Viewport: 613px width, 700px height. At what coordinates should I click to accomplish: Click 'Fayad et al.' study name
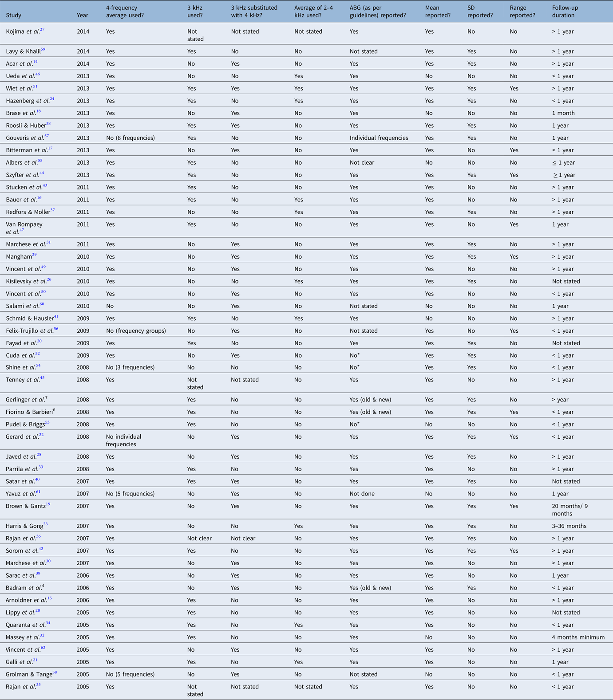tap(21, 343)
